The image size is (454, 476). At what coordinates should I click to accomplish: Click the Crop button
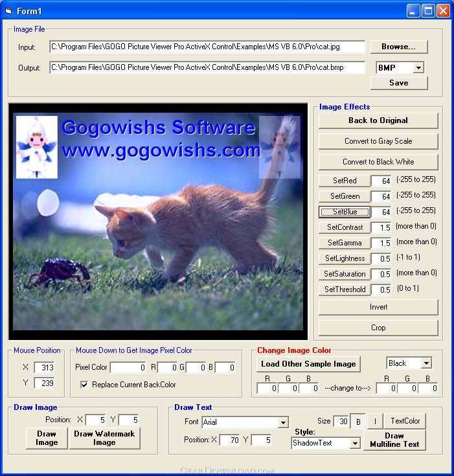(378, 328)
